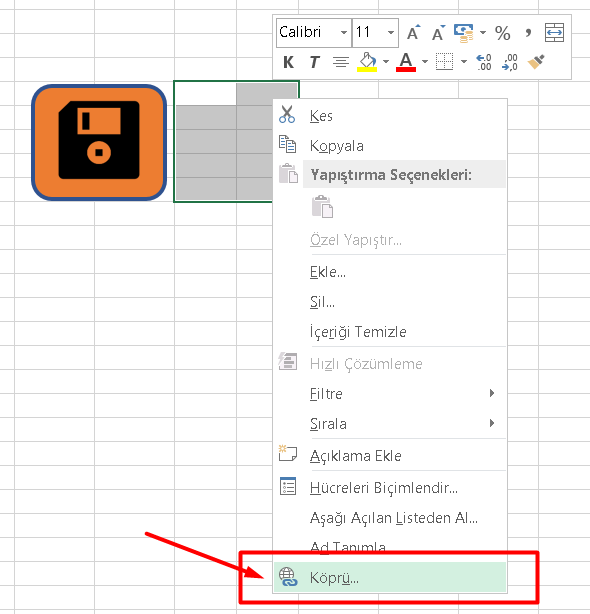Toggle center alignment in the mini toolbar
Image resolution: width=590 pixels, height=614 pixels.
341,62
